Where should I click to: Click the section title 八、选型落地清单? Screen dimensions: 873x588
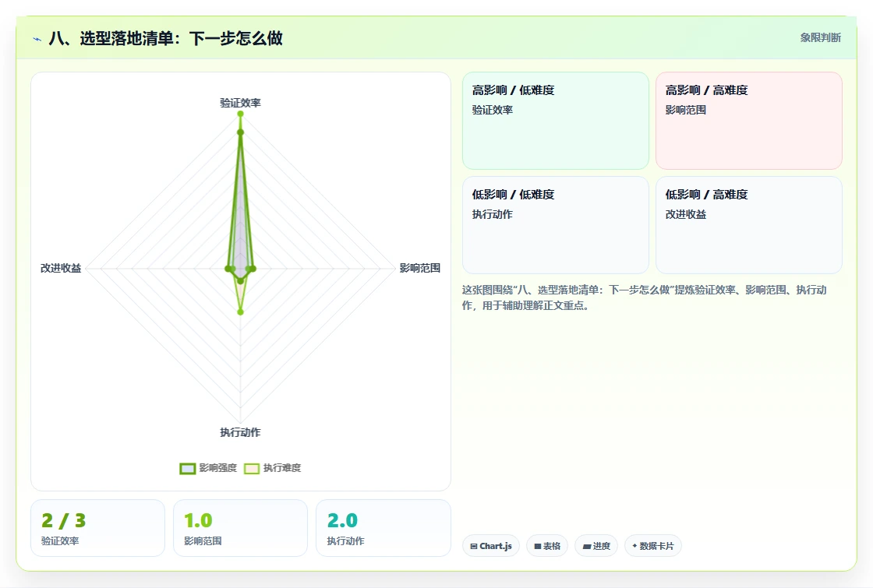pyautogui.click(x=166, y=38)
